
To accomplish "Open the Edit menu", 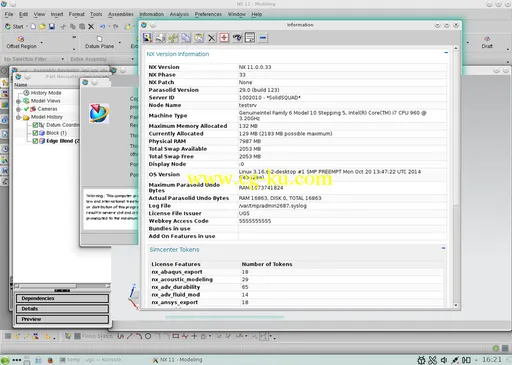I will (23, 14).
